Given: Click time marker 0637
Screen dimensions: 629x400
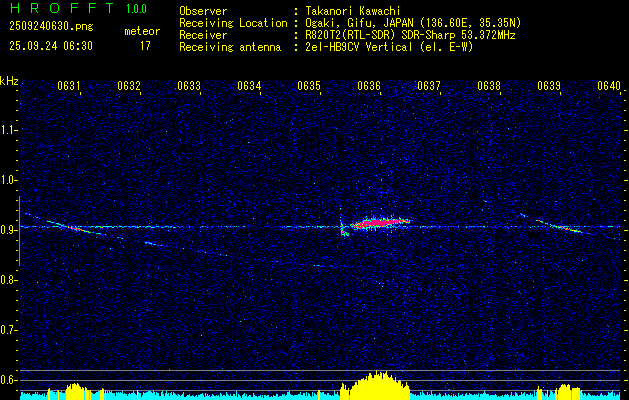Looking at the screenshot, I should [x=429, y=86].
